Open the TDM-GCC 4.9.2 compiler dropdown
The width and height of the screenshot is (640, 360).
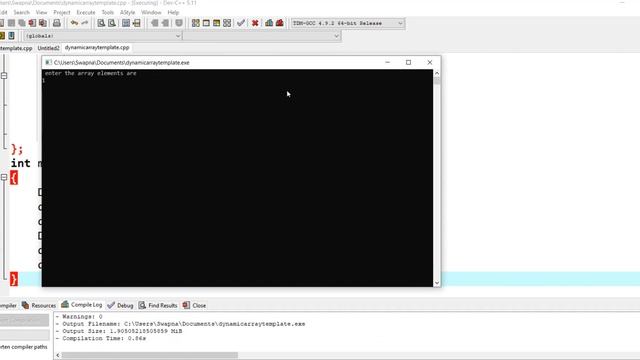click(348, 23)
